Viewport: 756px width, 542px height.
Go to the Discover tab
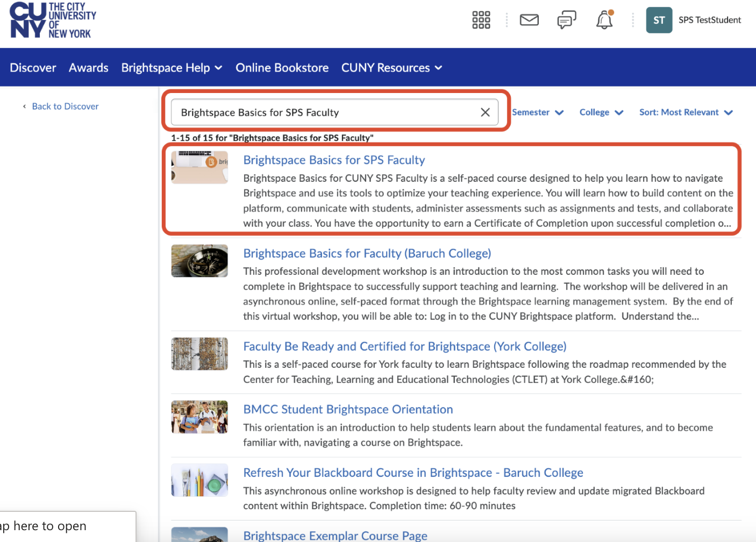coord(33,68)
